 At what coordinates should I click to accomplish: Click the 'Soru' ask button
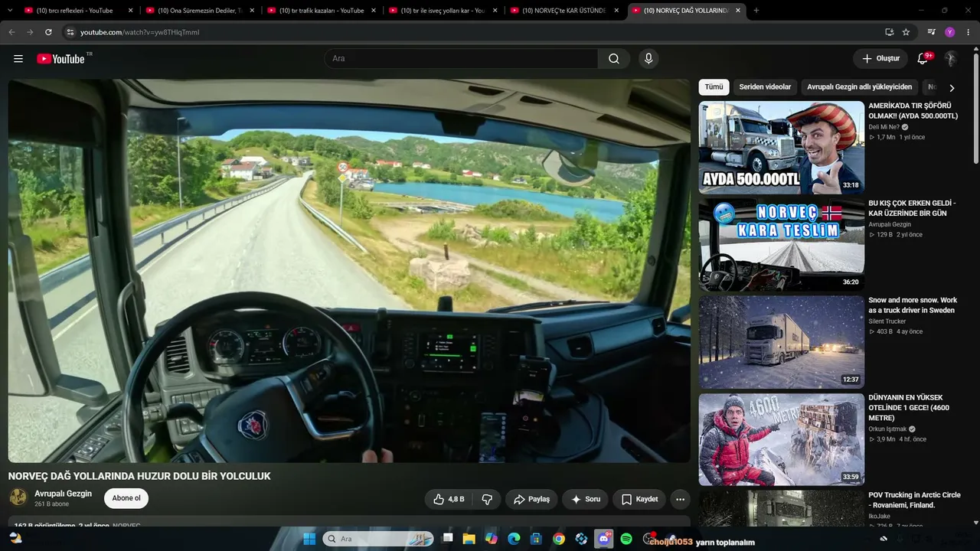pos(586,499)
